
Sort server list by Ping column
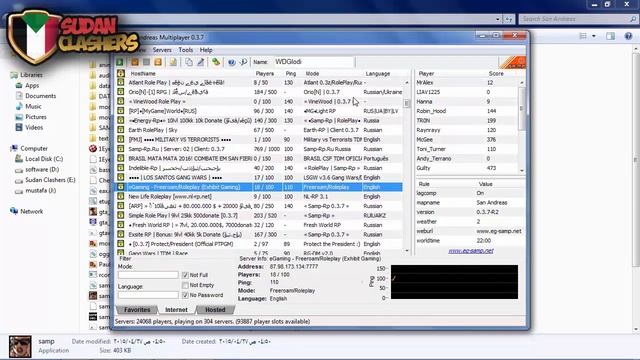tap(291, 73)
